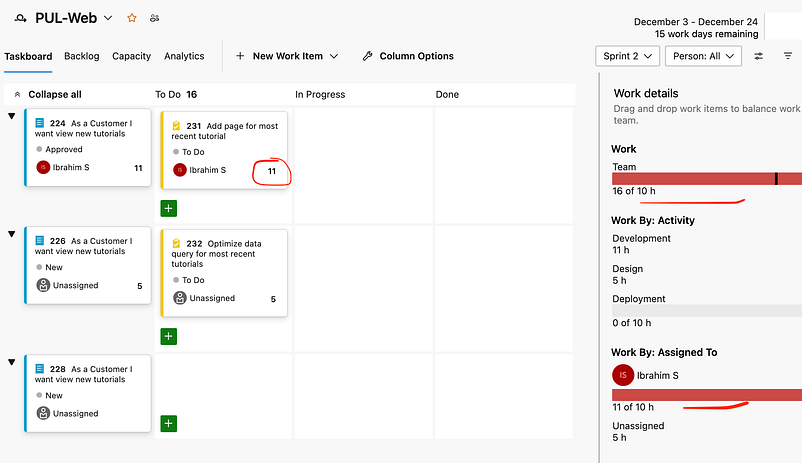802x463 pixels.
Task: Switch to the Backlog tab
Action: tap(81, 56)
